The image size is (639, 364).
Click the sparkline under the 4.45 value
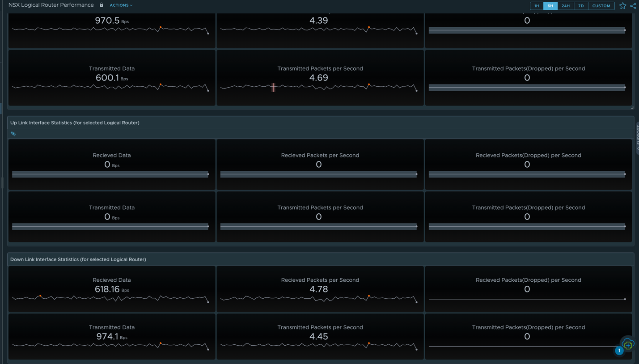tap(319, 346)
